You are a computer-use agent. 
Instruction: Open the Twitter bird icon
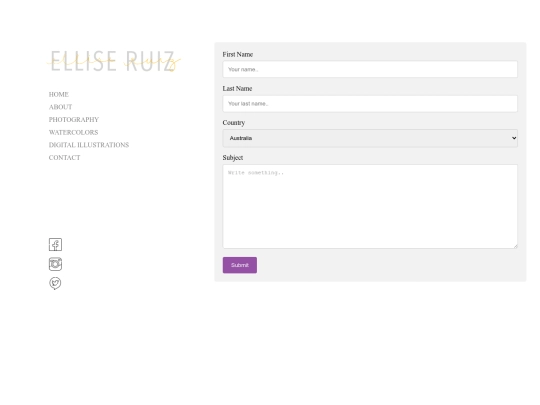point(55,283)
